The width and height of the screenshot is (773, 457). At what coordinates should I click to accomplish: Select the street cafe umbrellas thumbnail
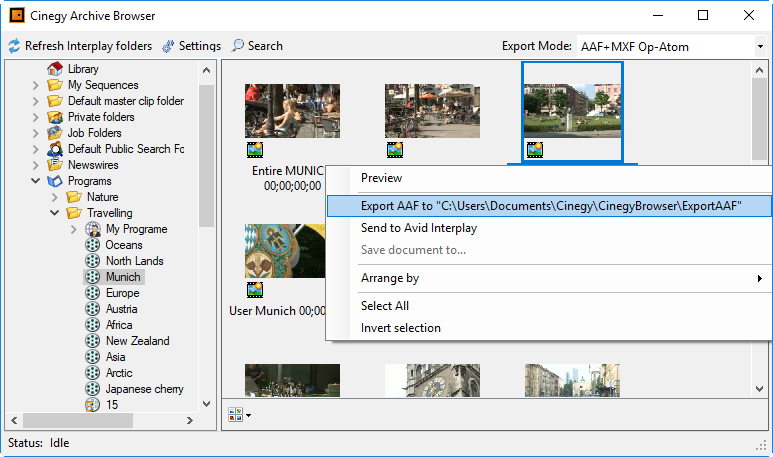(432, 111)
